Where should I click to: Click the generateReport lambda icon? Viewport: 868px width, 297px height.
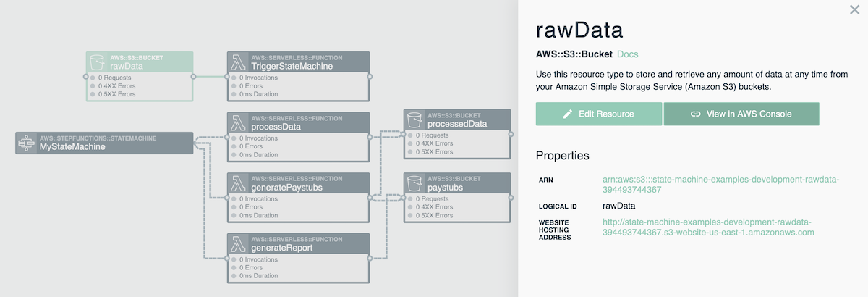[x=238, y=243]
